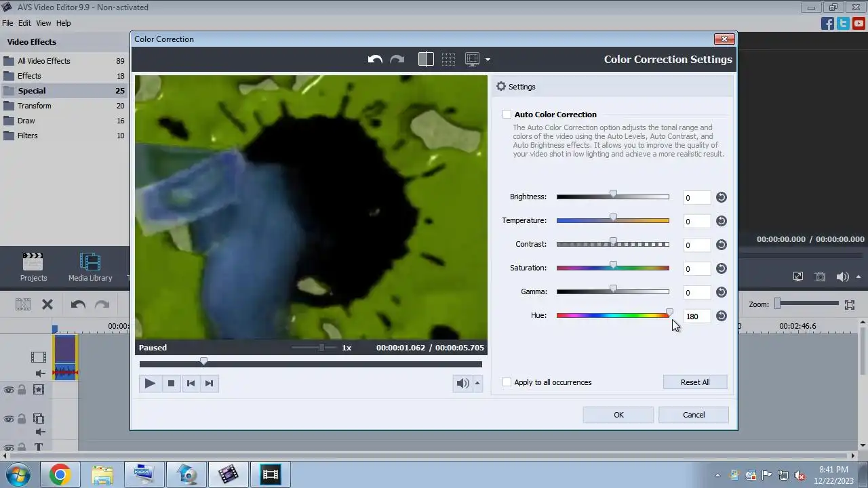
Task: Click the Saturation slider handle
Action: click(x=613, y=266)
